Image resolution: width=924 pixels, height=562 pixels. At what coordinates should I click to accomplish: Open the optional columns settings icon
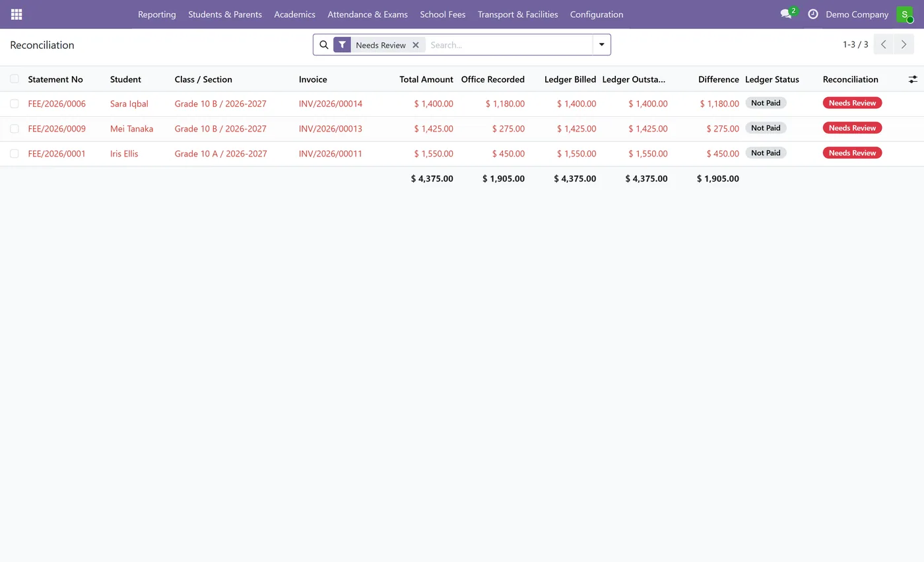913,79
